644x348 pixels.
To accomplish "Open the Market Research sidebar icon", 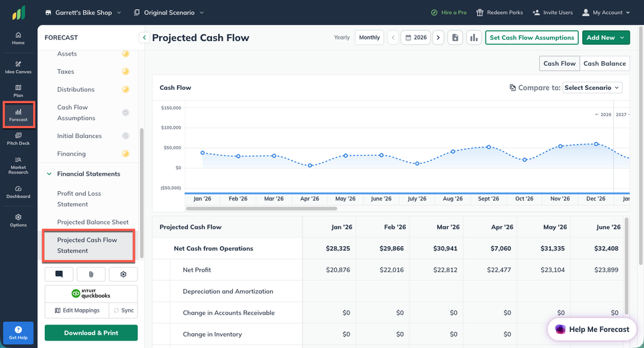I will pos(18,166).
